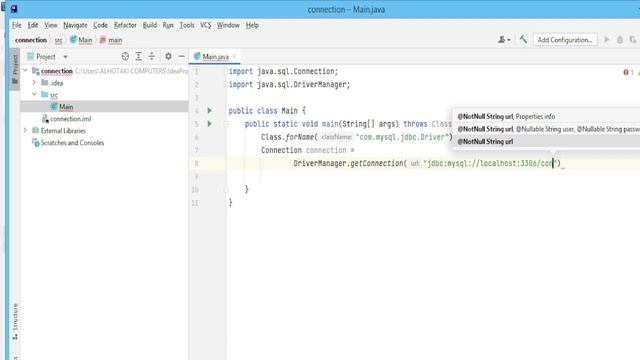
Task: Click Select Opened File target icon
Action: (x=125, y=56)
